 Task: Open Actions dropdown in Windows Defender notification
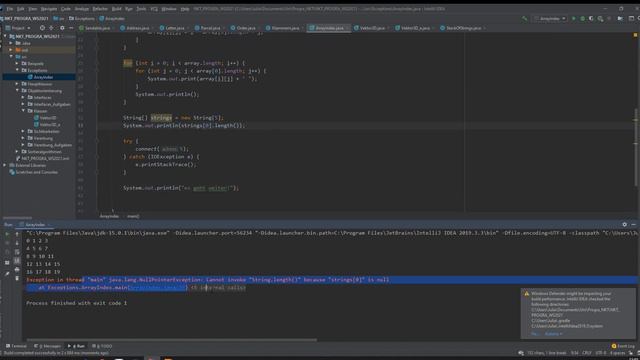pyautogui.click(x=553, y=334)
